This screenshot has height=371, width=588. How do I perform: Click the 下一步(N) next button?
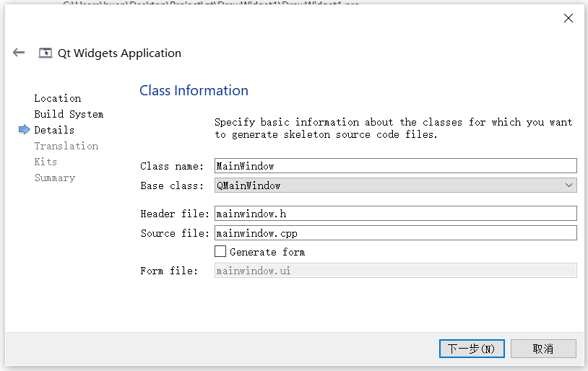(471, 349)
